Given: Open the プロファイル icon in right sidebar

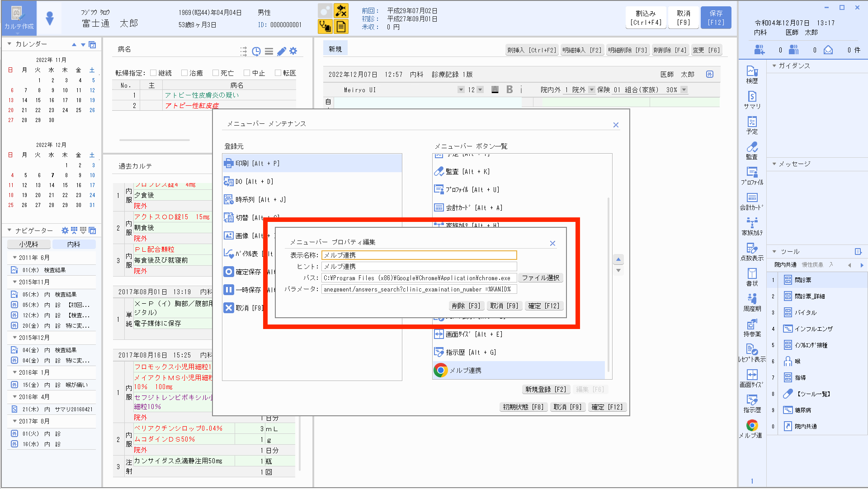Looking at the screenshot, I should coord(752,175).
